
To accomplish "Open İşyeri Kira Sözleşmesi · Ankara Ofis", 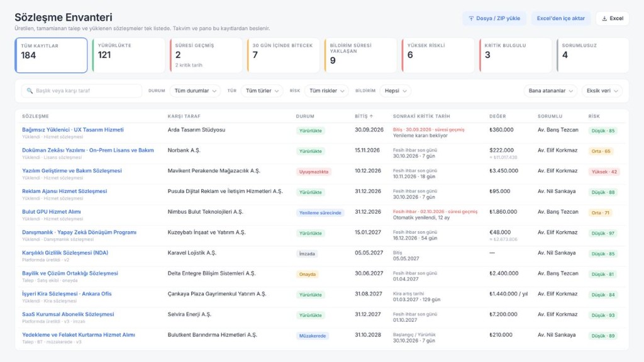I will 67,294.
